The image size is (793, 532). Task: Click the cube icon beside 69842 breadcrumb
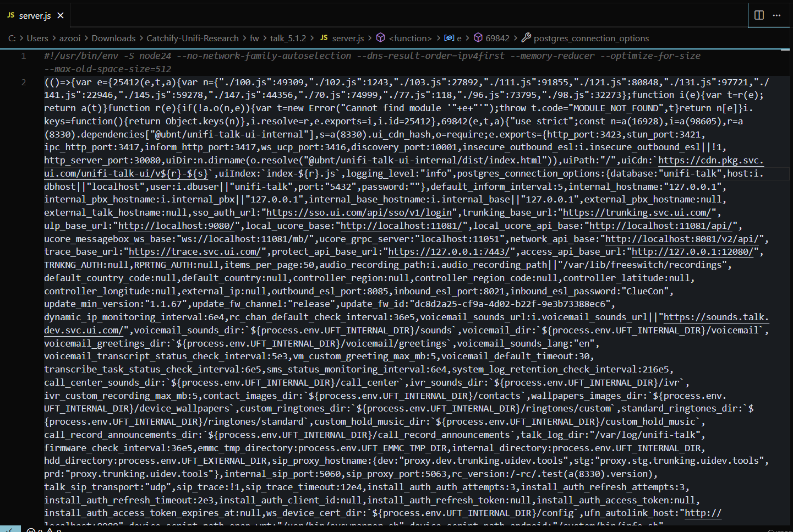click(478, 38)
